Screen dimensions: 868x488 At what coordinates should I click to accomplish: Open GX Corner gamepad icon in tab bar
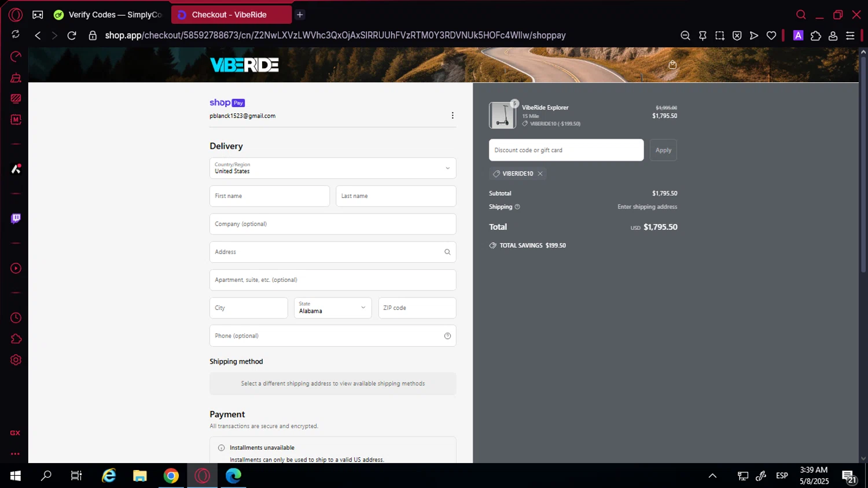38,15
